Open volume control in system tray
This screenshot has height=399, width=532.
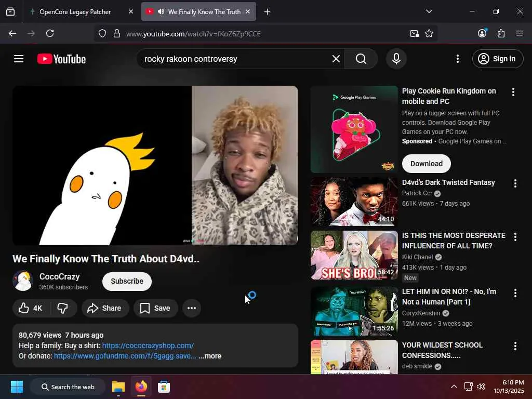click(481, 387)
